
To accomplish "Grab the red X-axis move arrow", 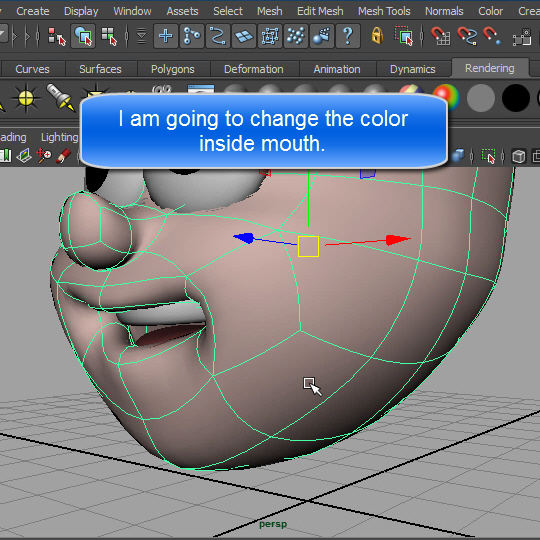I will coord(398,240).
